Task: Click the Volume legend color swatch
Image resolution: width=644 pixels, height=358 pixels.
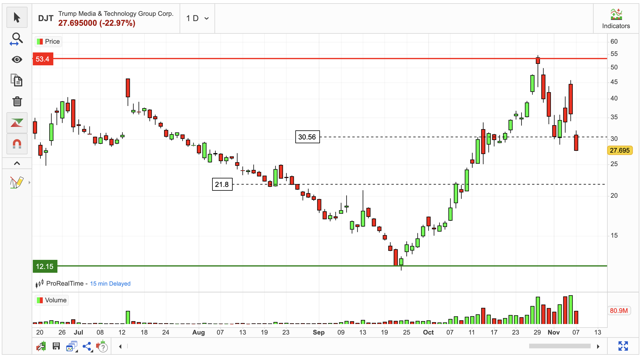Action: pyautogui.click(x=40, y=300)
